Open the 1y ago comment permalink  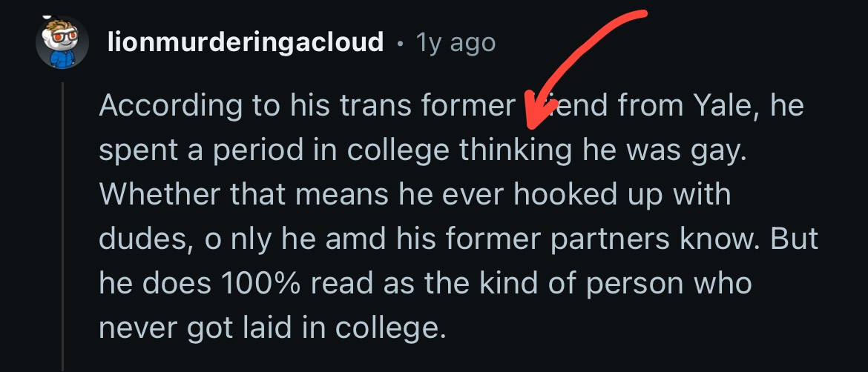(456, 43)
